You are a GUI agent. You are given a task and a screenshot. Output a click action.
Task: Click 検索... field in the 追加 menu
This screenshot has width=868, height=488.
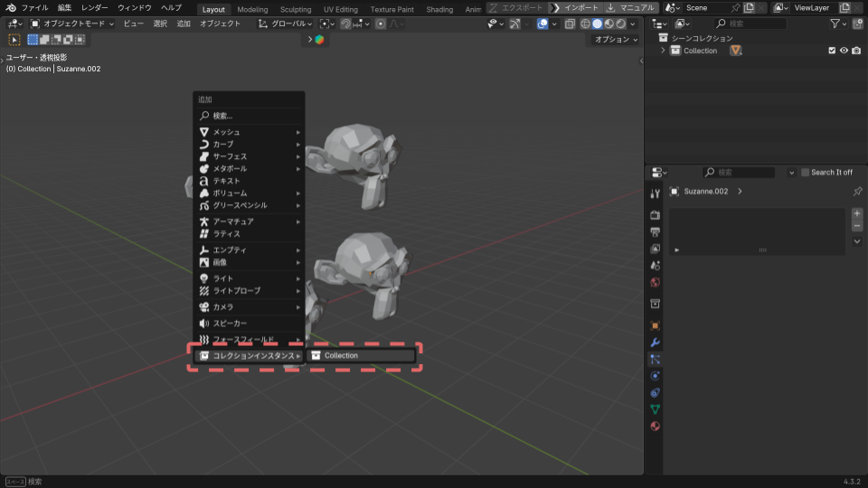tap(249, 116)
